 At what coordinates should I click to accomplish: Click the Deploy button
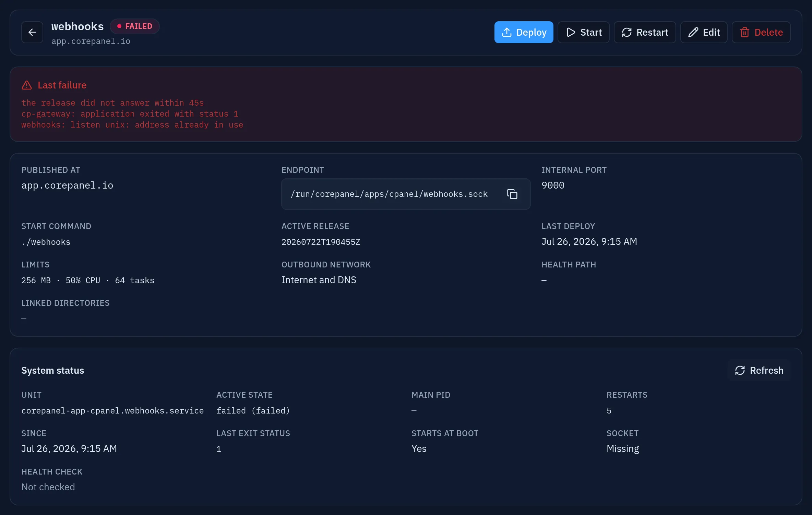pyautogui.click(x=524, y=32)
